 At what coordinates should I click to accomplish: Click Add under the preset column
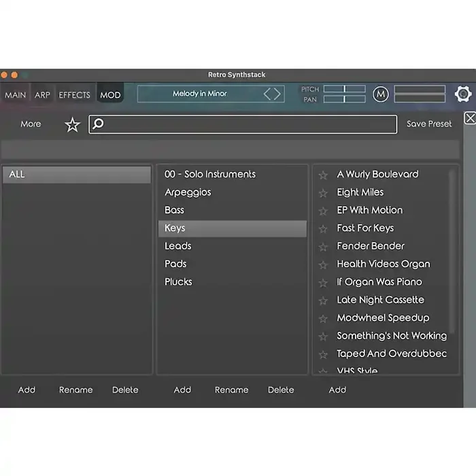(x=337, y=390)
